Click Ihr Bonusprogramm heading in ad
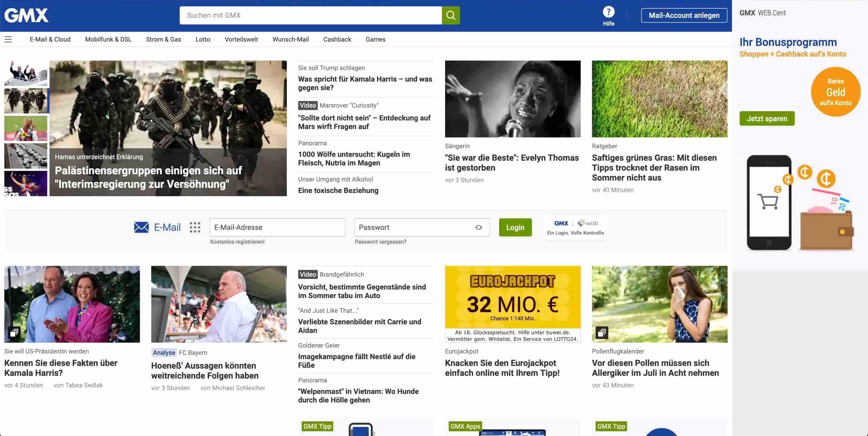This screenshot has width=868, height=436. pos(788,42)
